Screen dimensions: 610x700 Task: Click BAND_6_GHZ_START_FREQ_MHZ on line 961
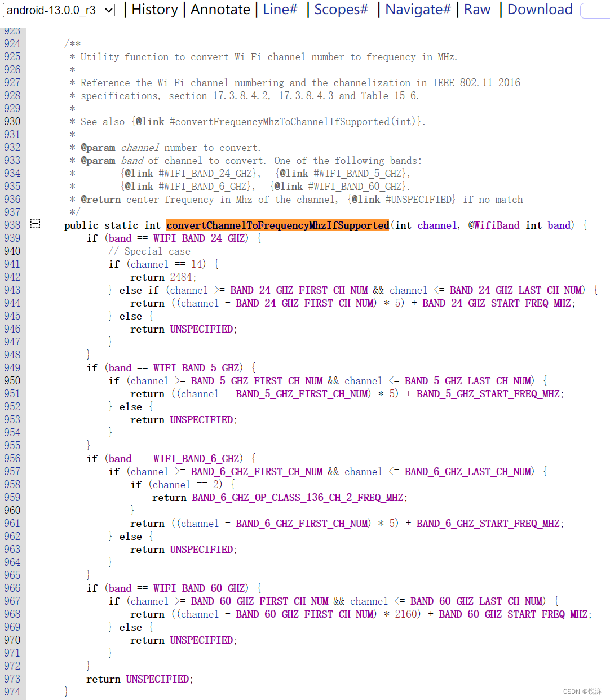point(488,524)
